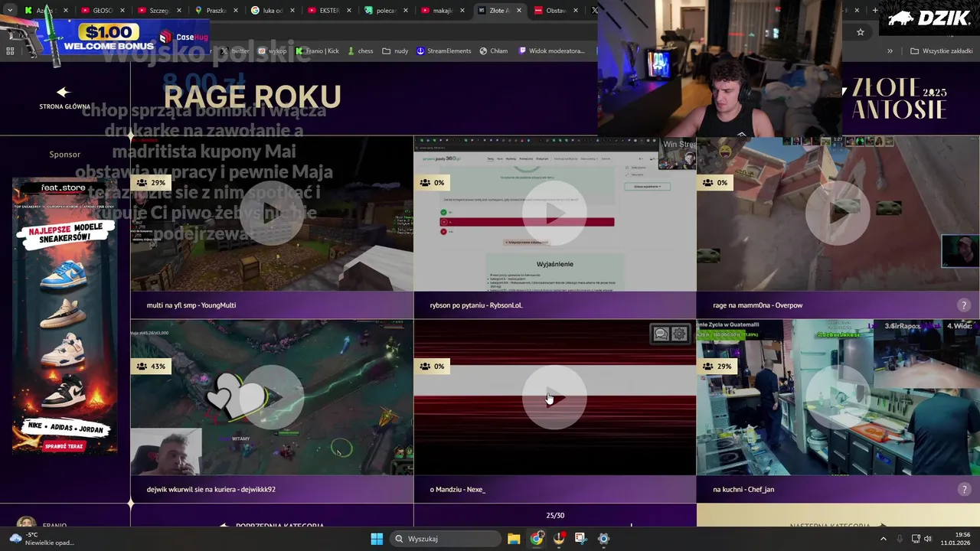Play the 'multi na yfl smp - YoungMulti' clip
The width and height of the screenshot is (980, 551).
click(x=271, y=214)
